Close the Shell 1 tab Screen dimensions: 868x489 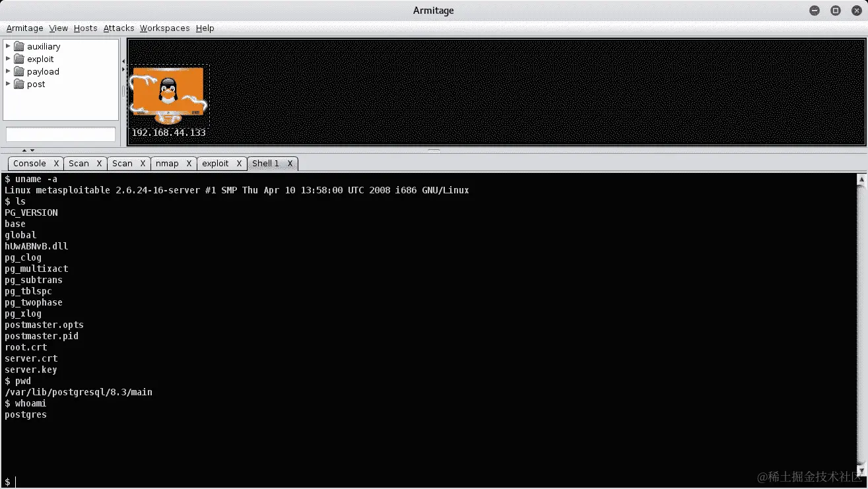pos(289,163)
